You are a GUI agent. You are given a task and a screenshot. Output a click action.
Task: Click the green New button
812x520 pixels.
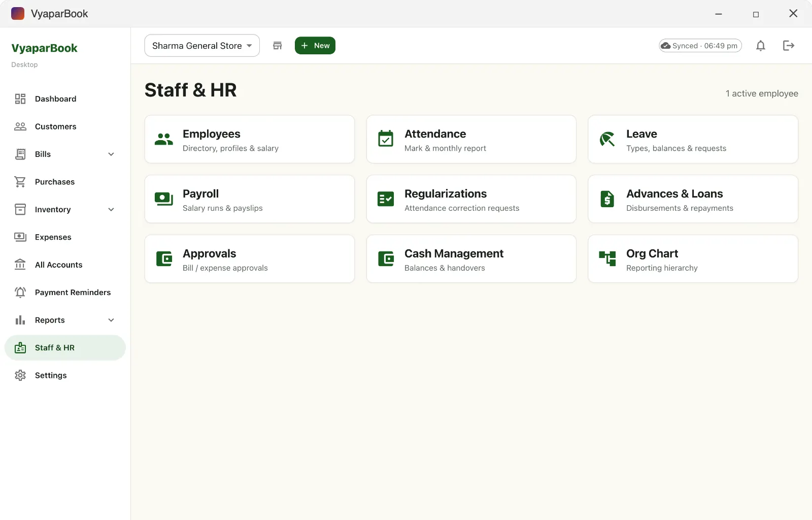(x=315, y=46)
